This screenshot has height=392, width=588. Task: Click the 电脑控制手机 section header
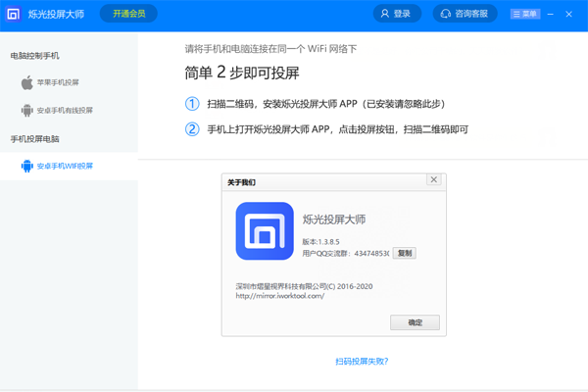(35, 56)
